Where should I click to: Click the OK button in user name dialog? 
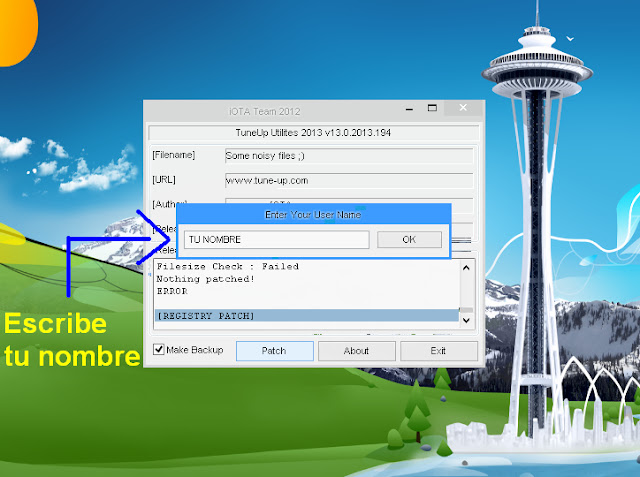point(409,240)
